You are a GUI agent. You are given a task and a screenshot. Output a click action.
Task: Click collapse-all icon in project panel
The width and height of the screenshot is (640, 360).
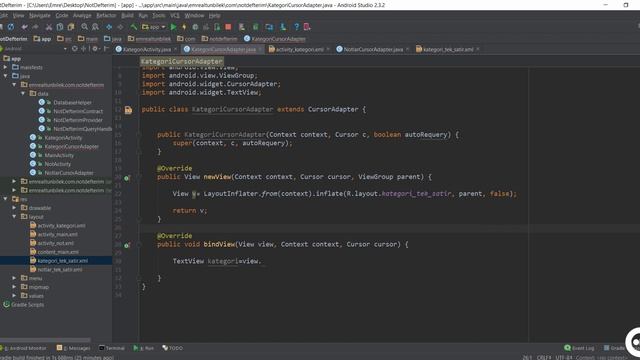(x=84, y=49)
